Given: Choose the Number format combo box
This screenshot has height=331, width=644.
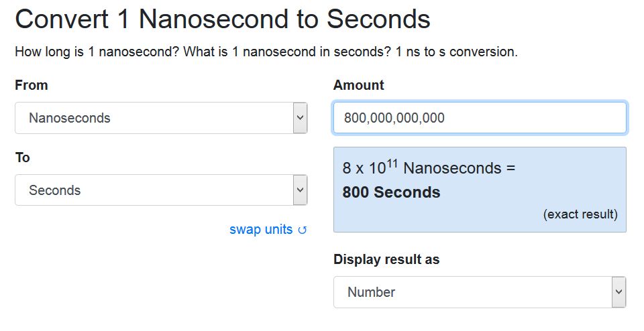Looking at the screenshot, I should [480, 292].
